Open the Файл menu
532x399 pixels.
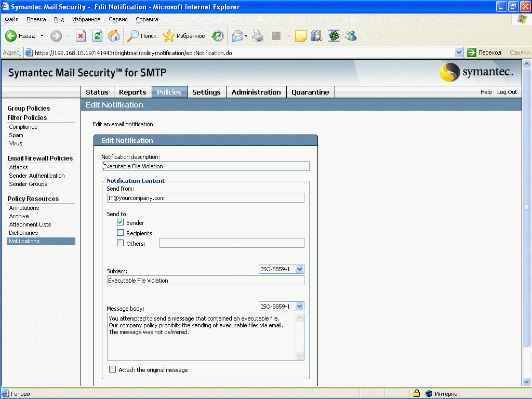pos(12,19)
